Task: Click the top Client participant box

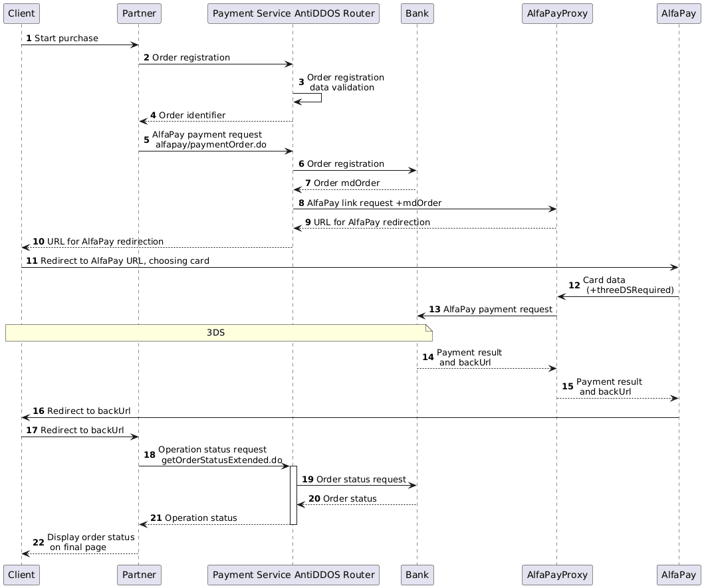Action: click(21, 13)
